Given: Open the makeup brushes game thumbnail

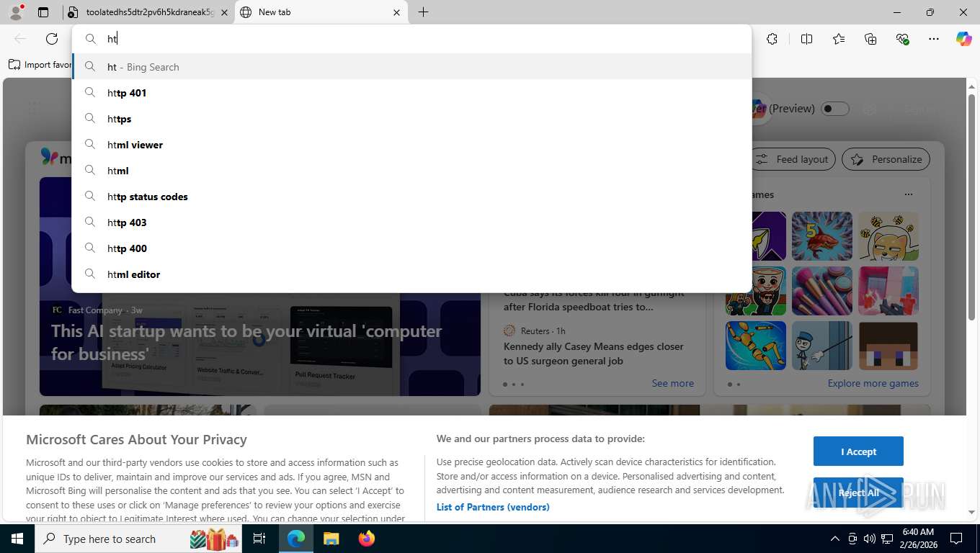Looking at the screenshot, I should coord(822,291).
